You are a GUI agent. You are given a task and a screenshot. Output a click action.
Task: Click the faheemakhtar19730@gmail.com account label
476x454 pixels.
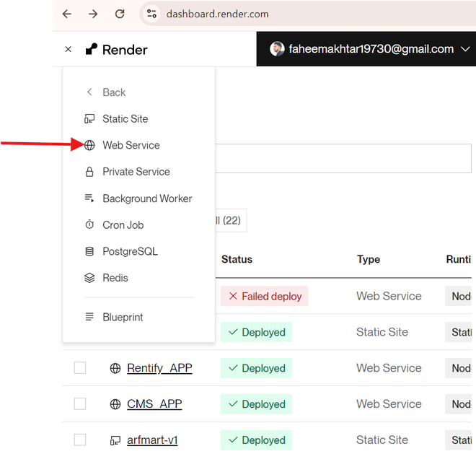point(371,49)
